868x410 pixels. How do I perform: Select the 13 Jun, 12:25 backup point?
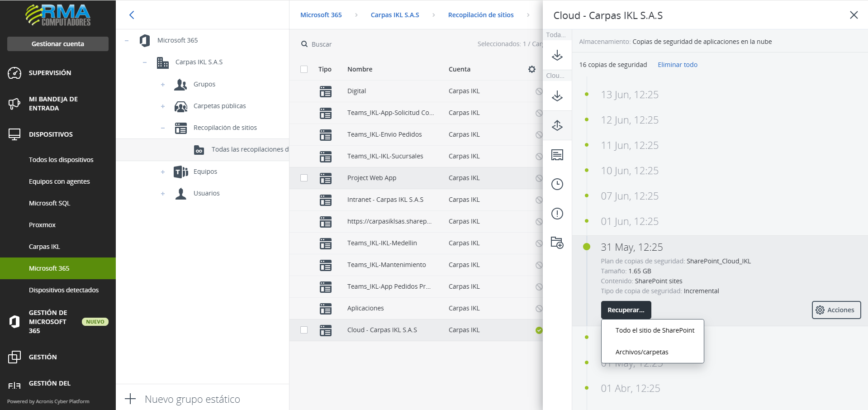(x=629, y=95)
